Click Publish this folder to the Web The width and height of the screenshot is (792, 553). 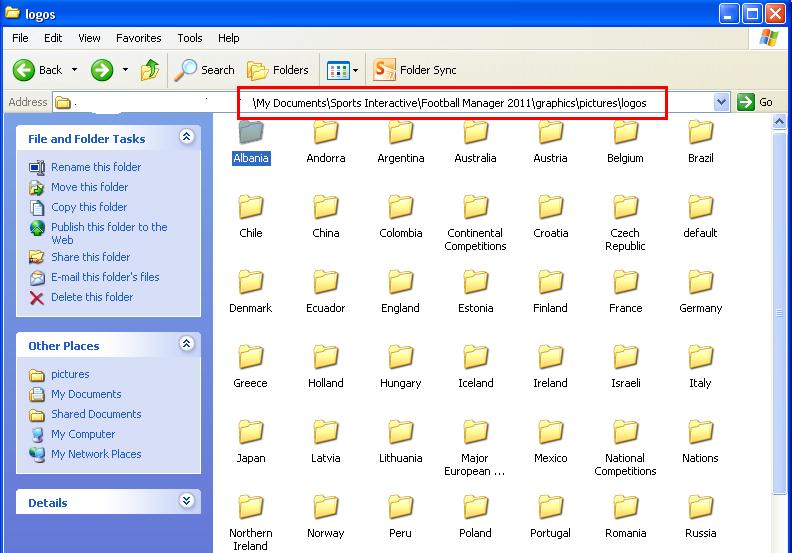[109, 233]
